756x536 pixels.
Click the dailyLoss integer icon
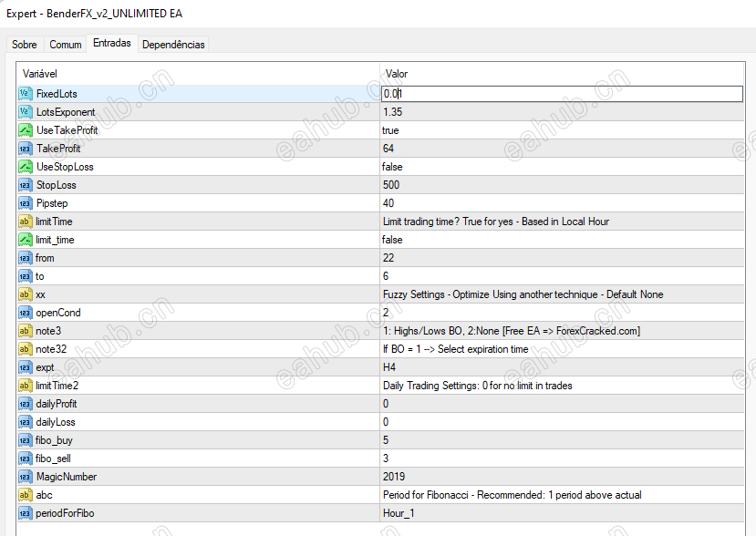[25, 422]
